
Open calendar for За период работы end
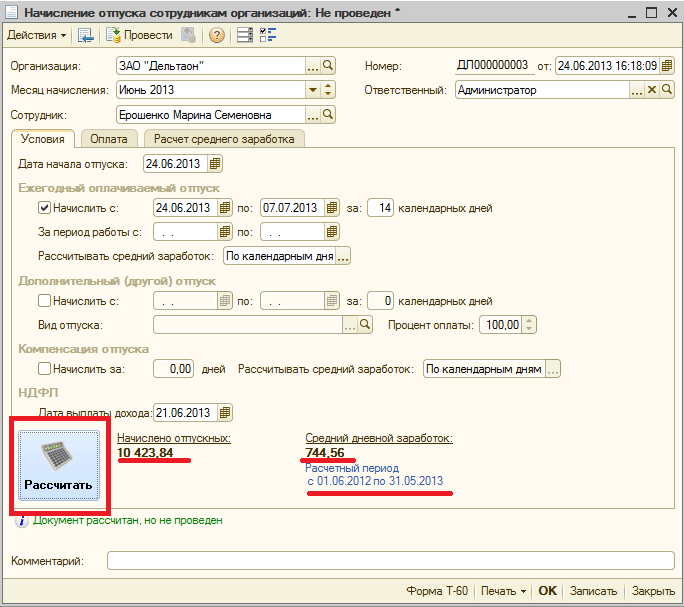click(332, 232)
